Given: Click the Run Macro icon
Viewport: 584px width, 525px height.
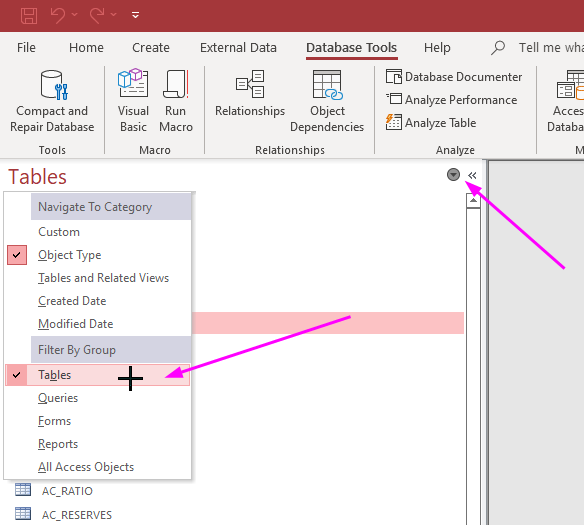Looking at the screenshot, I should point(176,101).
